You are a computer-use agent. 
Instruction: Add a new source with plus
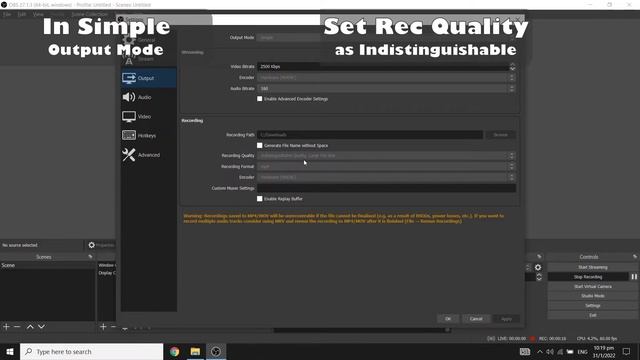click(103, 327)
